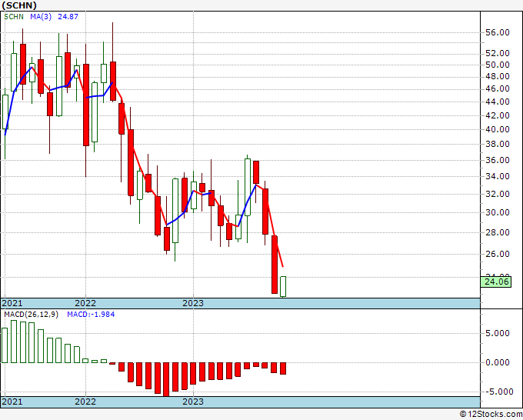Click the MACD:-1.984 value label
Viewport: 523px width, 420px height.
(x=91, y=315)
